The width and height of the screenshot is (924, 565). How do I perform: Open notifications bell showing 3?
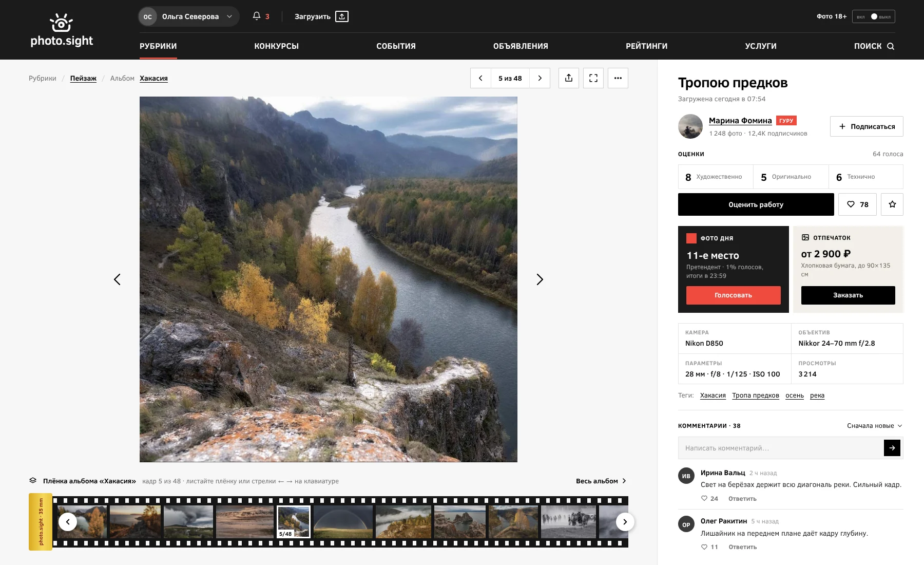[x=261, y=16]
